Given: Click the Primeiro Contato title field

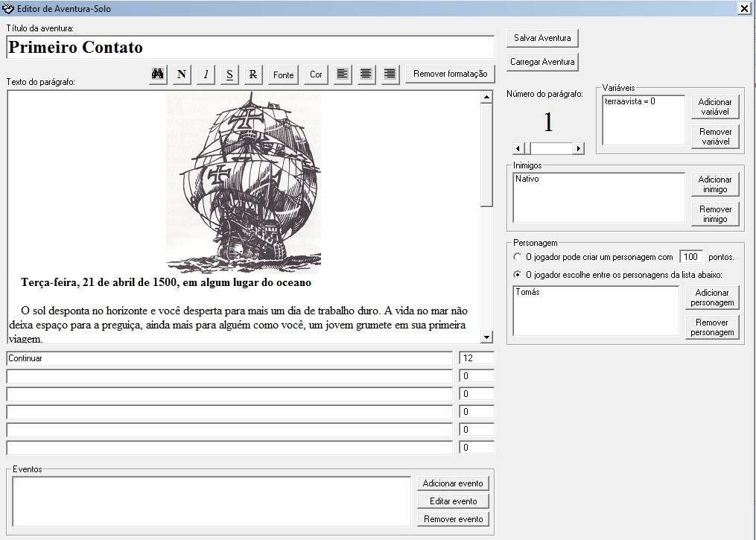Looking at the screenshot, I should pyautogui.click(x=250, y=47).
